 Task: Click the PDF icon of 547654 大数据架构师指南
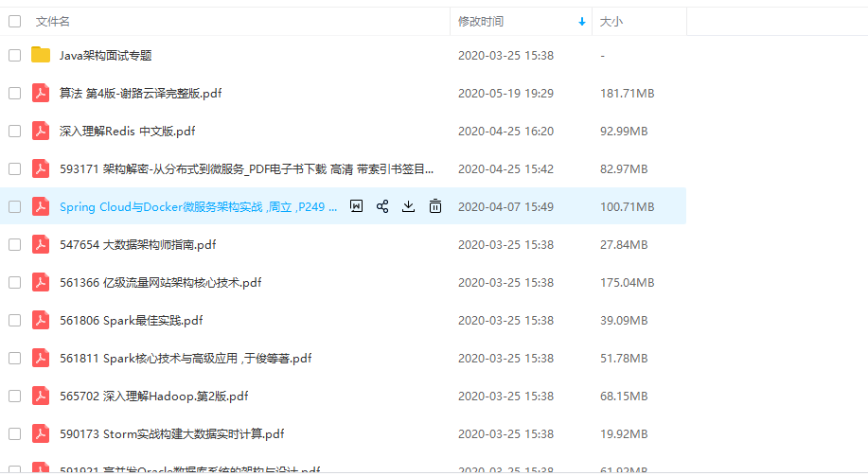(41, 244)
